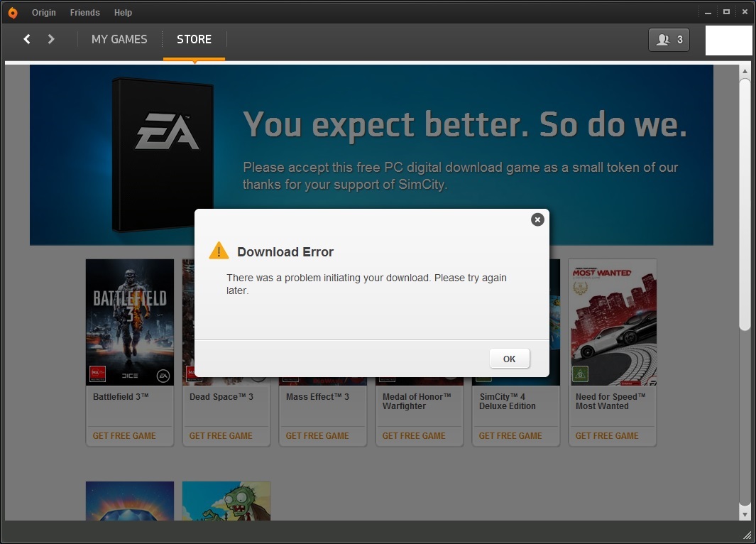Click the Medal of Honor Warfighter title

(x=417, y=401)
